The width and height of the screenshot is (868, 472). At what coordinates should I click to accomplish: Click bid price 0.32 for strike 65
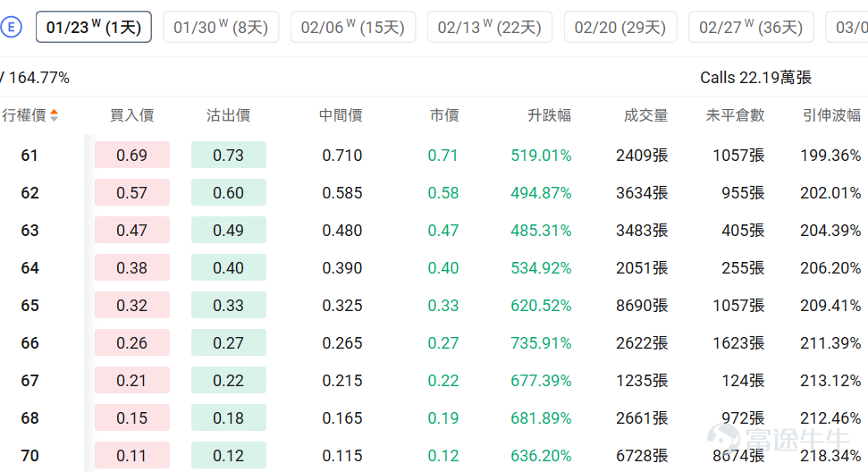point(131,306)
